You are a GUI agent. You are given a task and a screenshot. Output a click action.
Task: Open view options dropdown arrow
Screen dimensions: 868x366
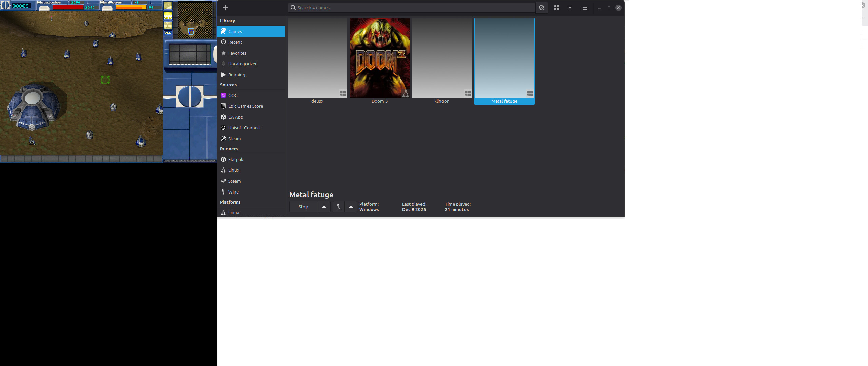(x=570, y=8)
